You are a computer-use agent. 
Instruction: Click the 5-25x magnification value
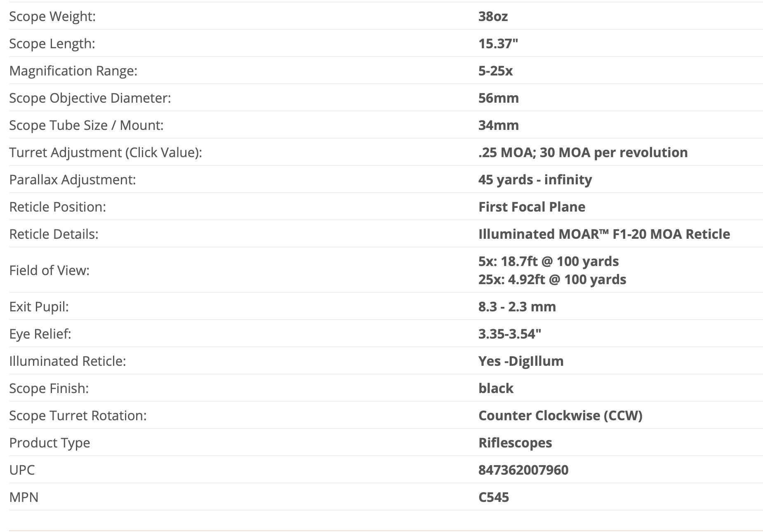495,71
